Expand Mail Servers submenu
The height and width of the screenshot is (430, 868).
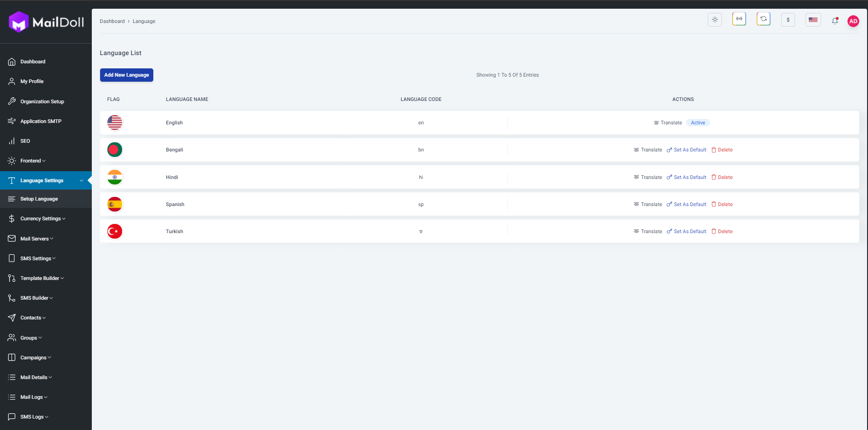[x=37, y=239]
